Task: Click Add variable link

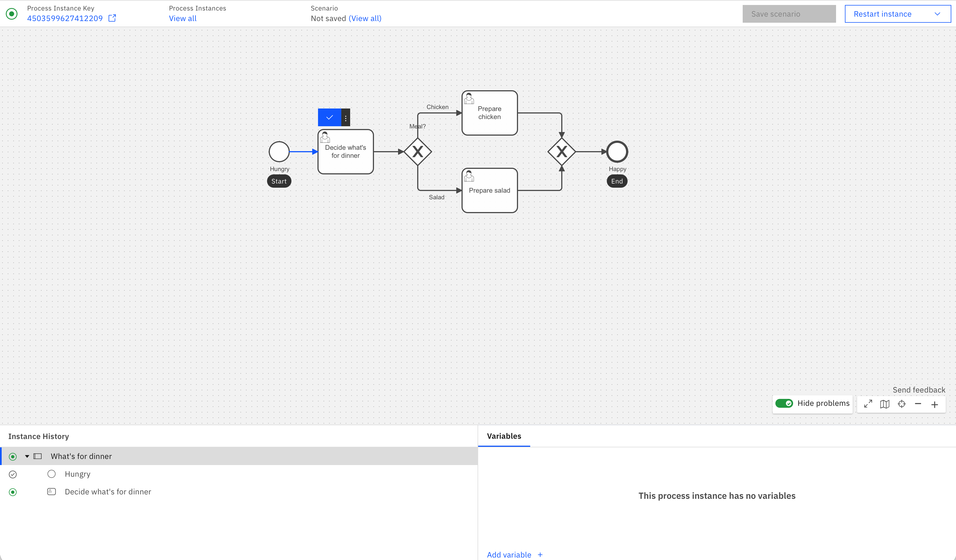Action: point(509,555)
